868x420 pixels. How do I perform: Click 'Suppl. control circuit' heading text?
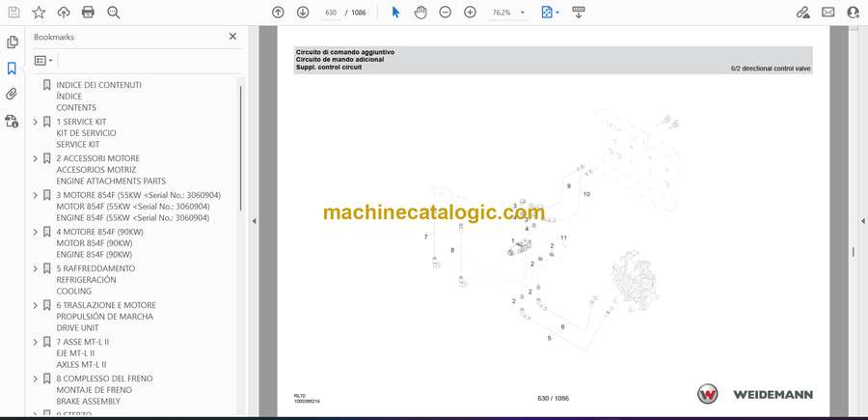[x=328, y=67]
